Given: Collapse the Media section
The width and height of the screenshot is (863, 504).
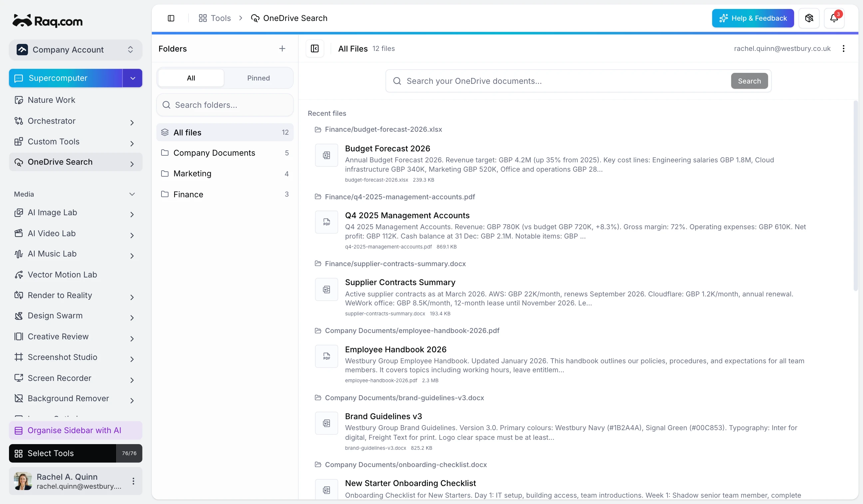Looking at the screenshot, I should click(x=132, y=194).
